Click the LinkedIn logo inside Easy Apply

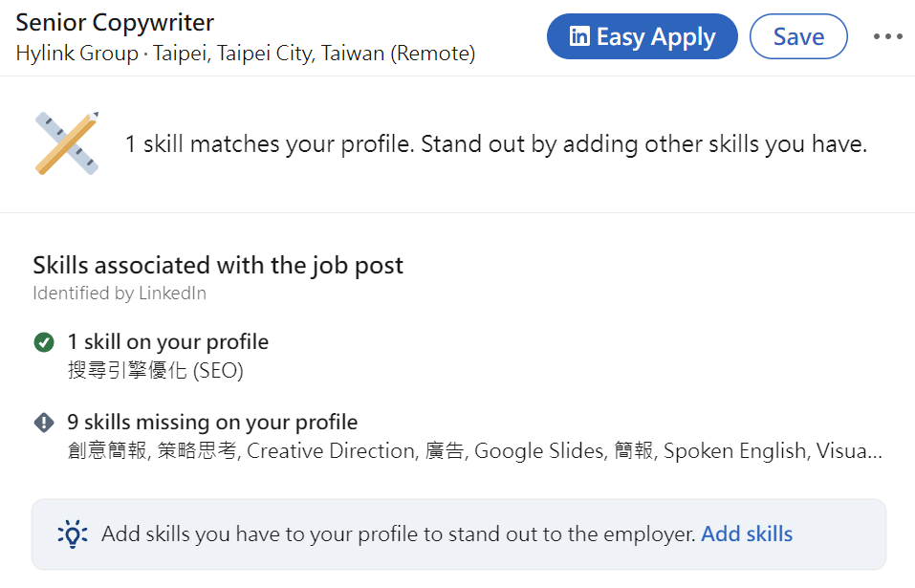click(x=579, y=36)
